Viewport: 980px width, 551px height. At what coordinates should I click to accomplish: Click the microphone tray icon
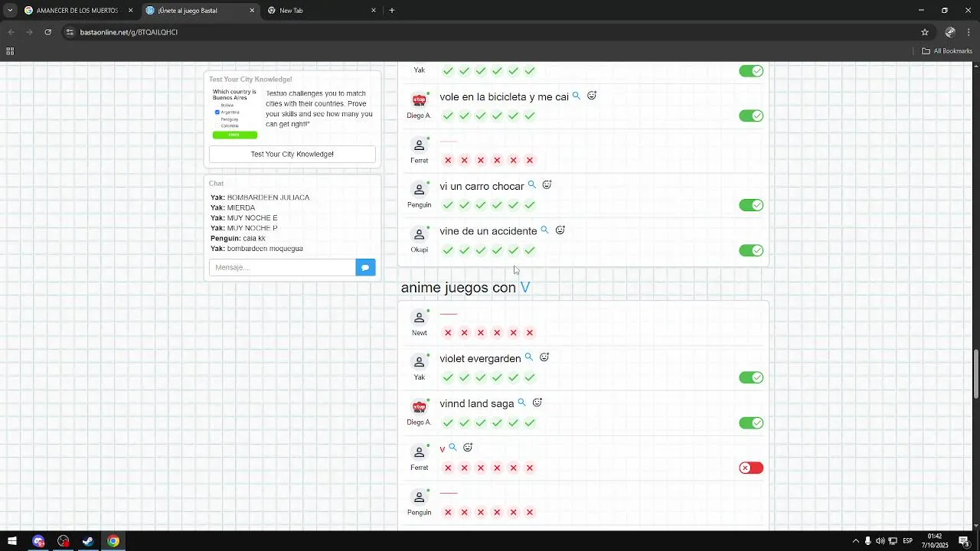(x=867, y=541)
